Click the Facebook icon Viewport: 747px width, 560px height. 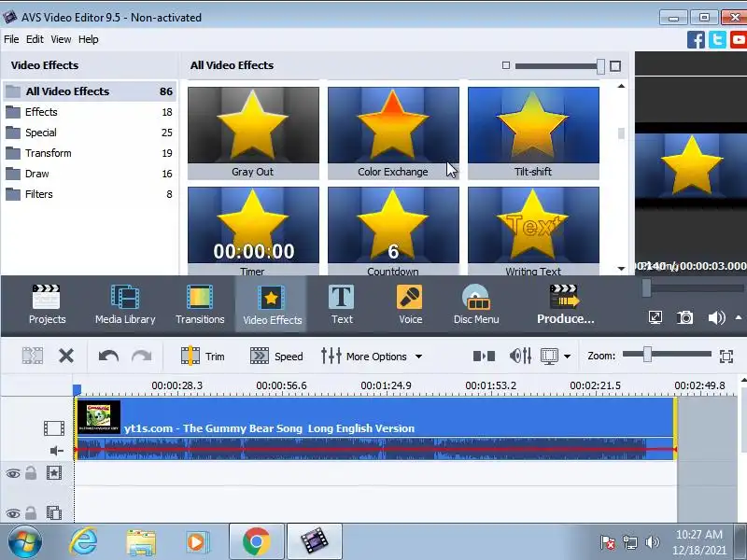click(x=696, y=39)
